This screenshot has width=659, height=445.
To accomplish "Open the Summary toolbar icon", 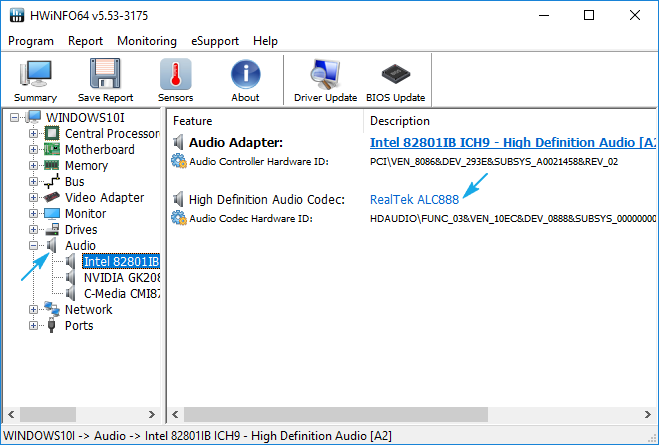I will [35, 80].
